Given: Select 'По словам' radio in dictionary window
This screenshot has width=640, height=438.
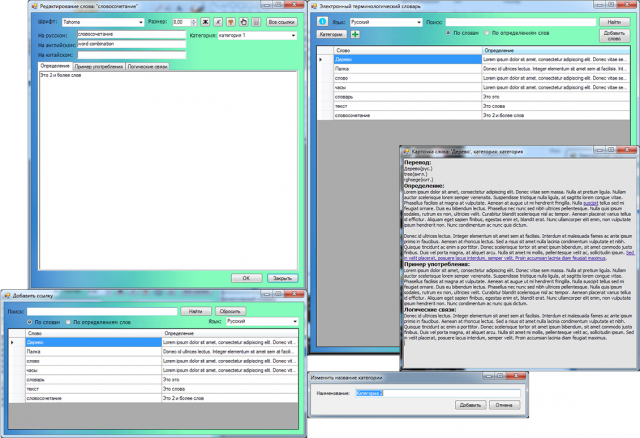Looking at the screenshot, I should click(x=448, y=33).
